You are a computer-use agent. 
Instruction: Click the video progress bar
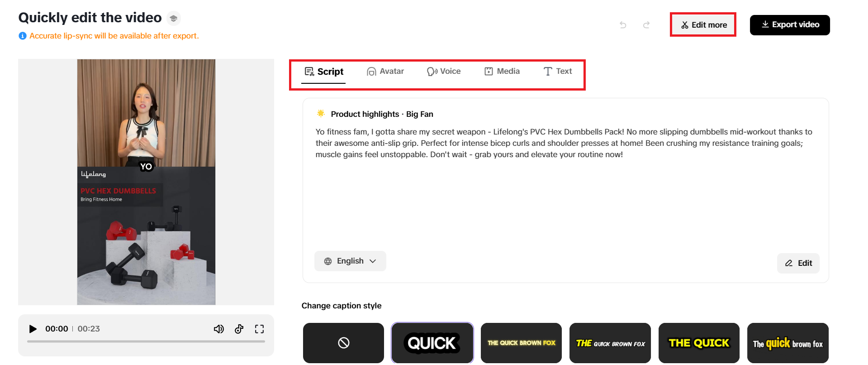[x=146, y=341]
